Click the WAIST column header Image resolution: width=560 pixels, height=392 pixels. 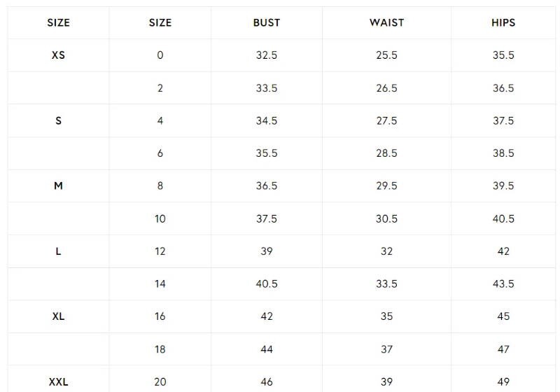tap(386, 22)
